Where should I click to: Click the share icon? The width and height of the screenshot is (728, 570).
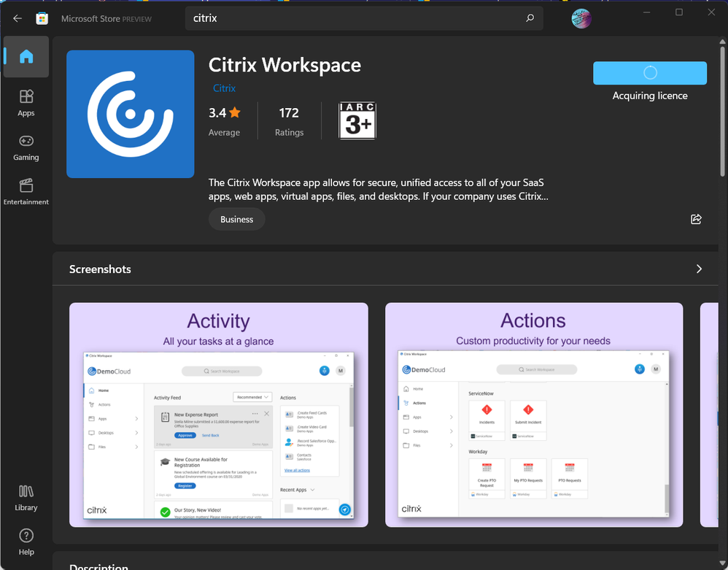tap(696, 219)
